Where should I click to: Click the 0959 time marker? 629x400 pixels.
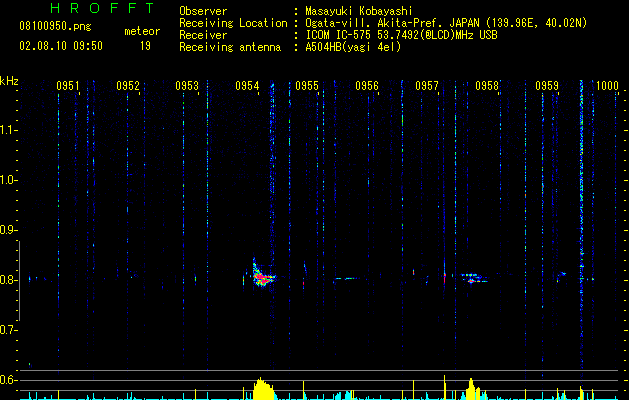point(547,86)
